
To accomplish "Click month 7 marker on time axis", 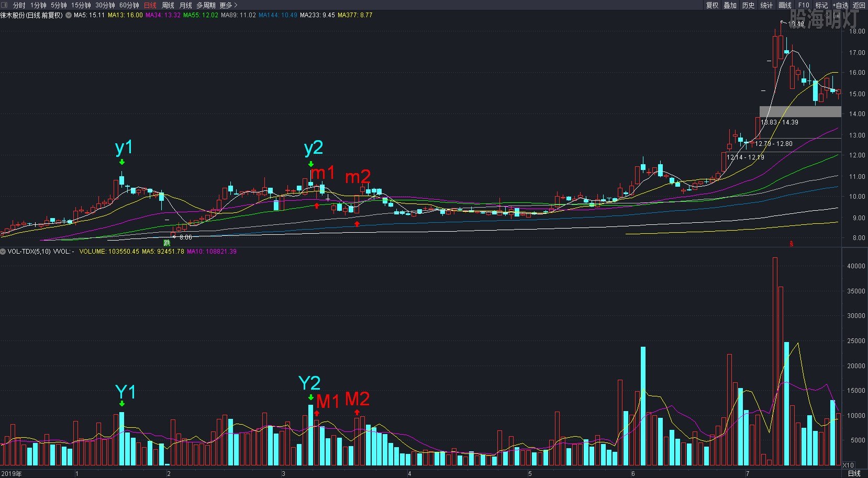I will coord(748,474).
